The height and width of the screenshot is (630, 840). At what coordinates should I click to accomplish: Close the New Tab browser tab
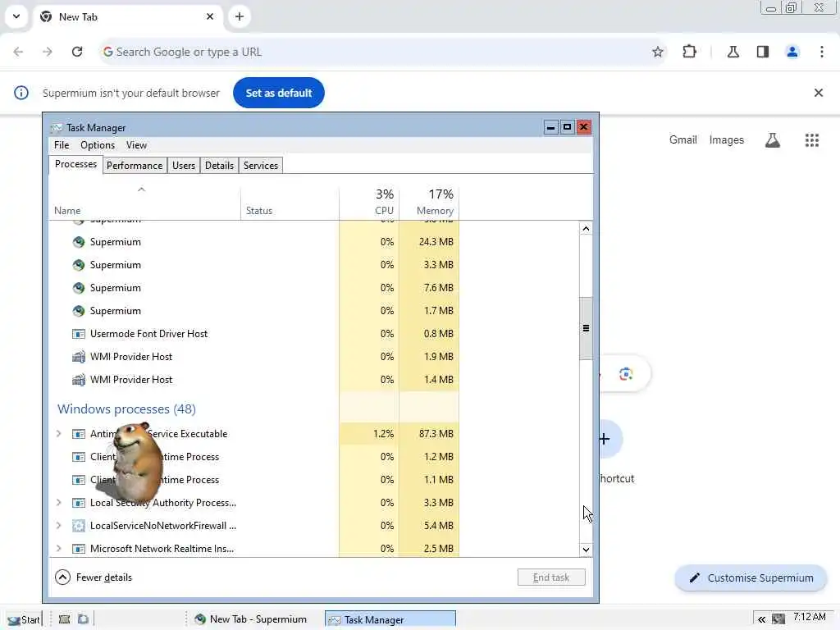[210, 16]
